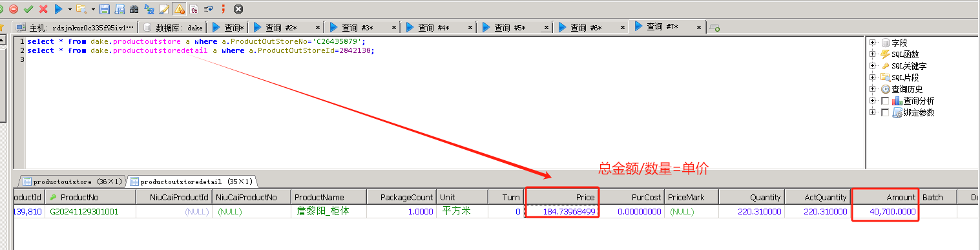Expand the SQL函数 tree node
Screen dimensions: 980x250
873,54
